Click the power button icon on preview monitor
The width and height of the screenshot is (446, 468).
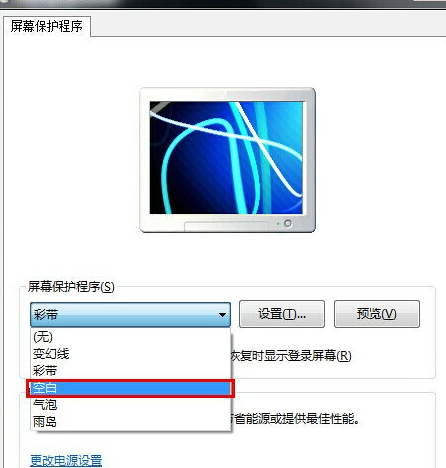click(288, 223)
